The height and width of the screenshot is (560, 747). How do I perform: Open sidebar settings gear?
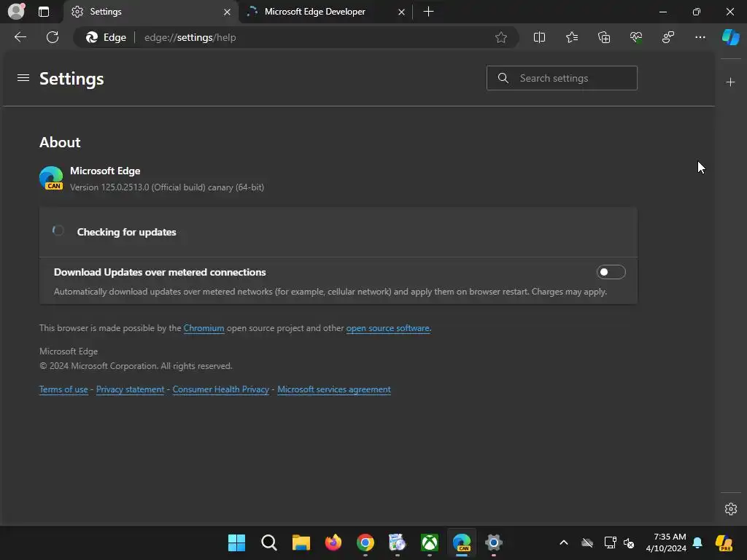pyautogui.click(x=730, y=508)
